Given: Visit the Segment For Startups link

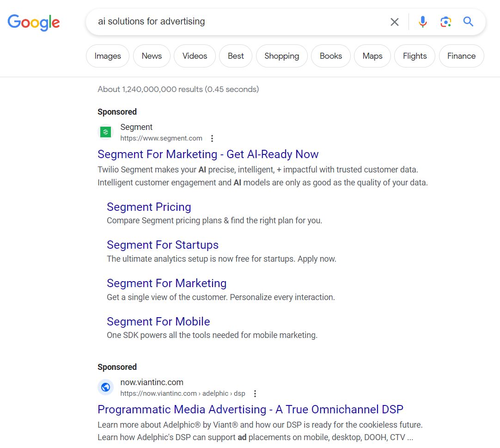Looking at the screenshot, I should [163, 245].
